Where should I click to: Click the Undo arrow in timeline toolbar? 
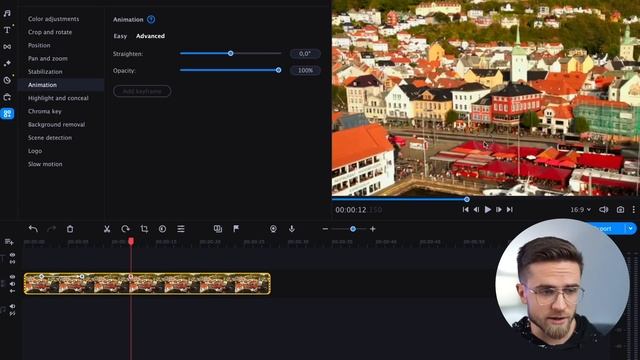(33, 229)
